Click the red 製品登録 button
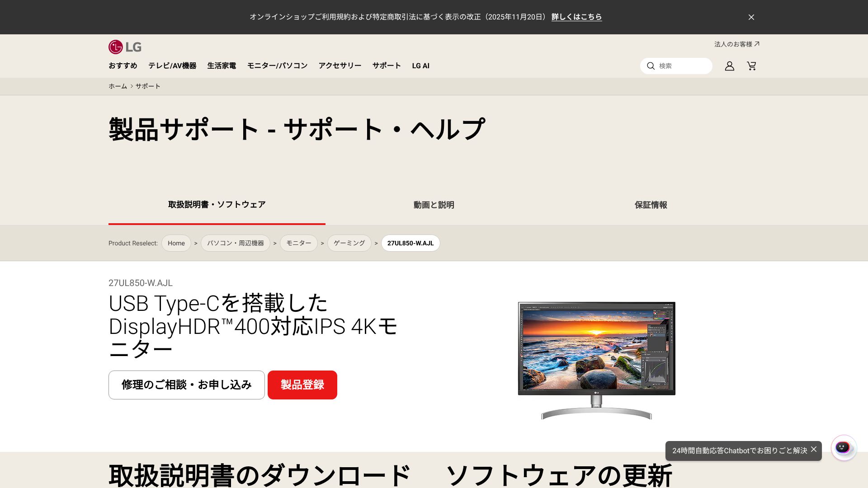This screenshot has height=488, width=868. click(302, 385)
